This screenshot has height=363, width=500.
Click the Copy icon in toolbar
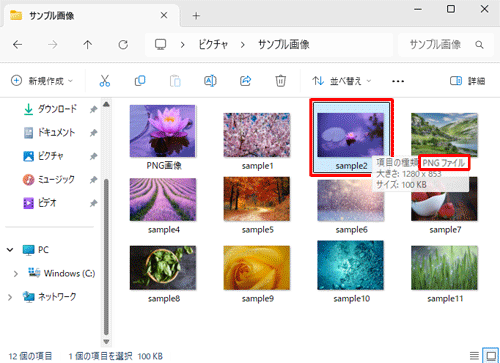tap(140, 81)
